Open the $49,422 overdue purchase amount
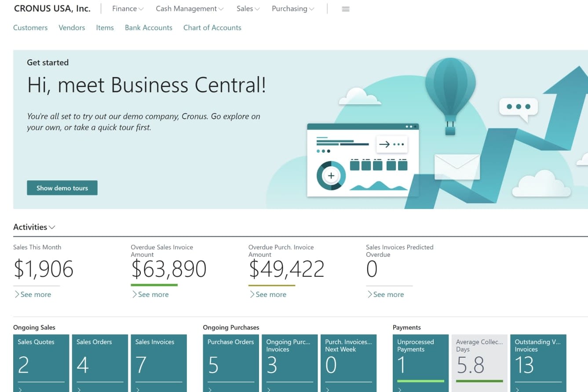Screen dimensions: 588x392 (286, 269)
